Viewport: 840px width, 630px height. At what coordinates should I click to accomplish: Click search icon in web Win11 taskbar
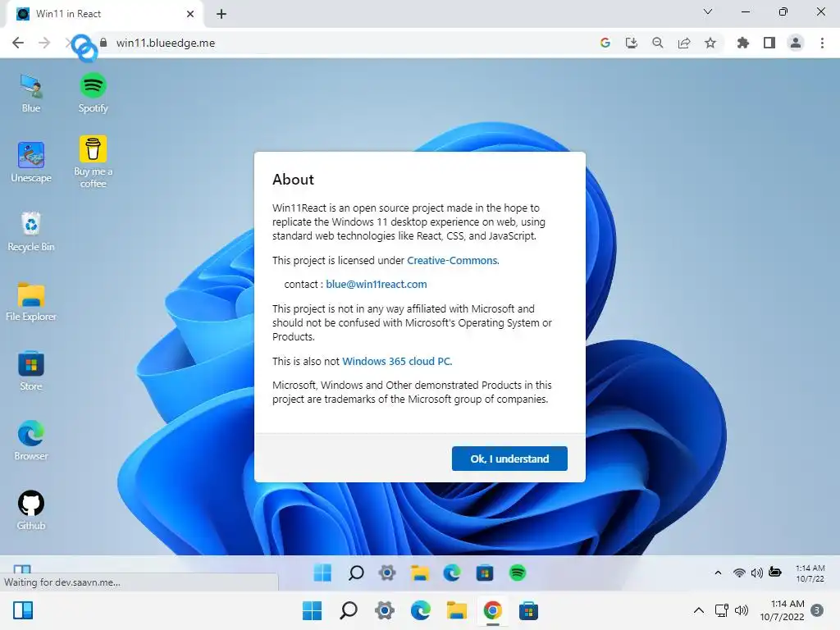(356, 573)
